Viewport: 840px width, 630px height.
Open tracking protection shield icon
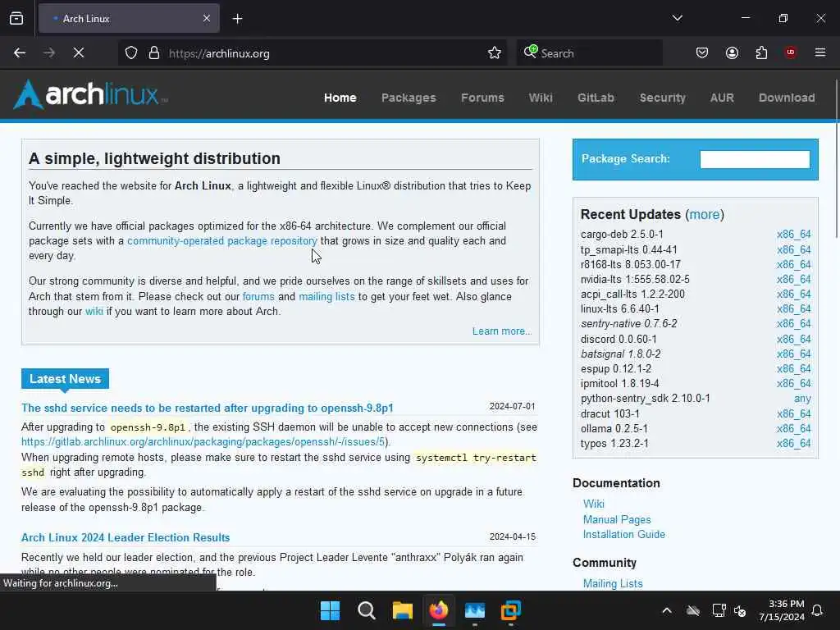coord(131,53)
